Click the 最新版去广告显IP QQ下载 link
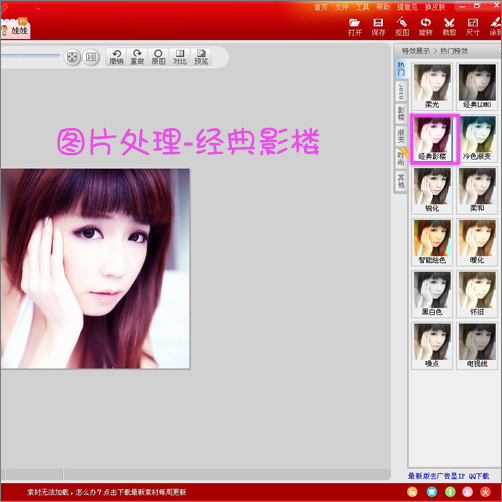The image size is (502, 502). 448,476
